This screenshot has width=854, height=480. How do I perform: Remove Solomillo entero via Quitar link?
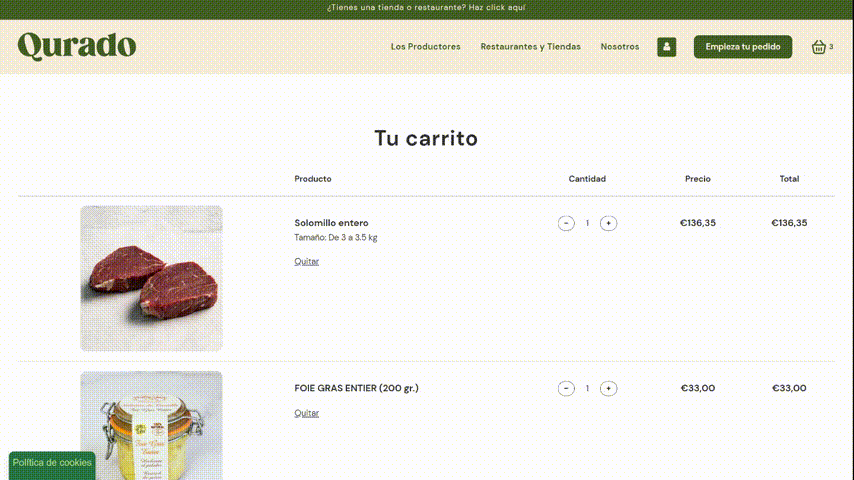307,262
